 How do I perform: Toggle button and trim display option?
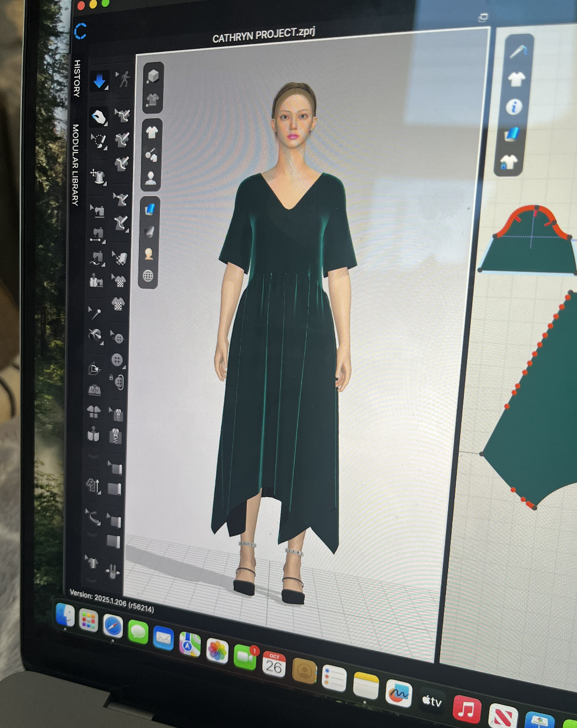click(x=151, y=155)
